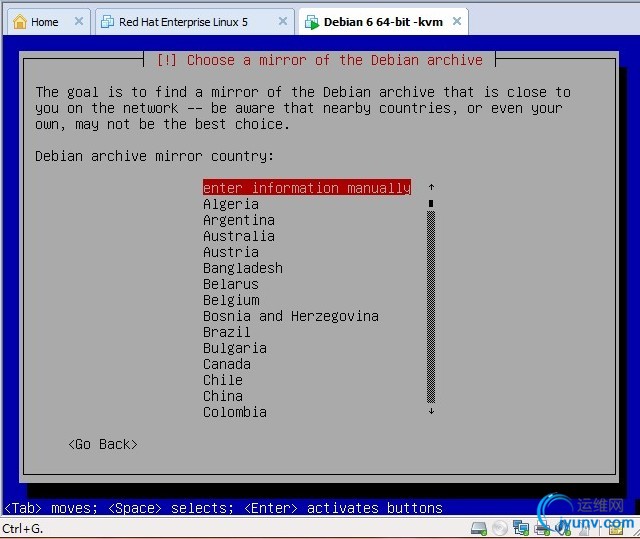Choose Bulgaria as mirror country

tap(235, 348)
